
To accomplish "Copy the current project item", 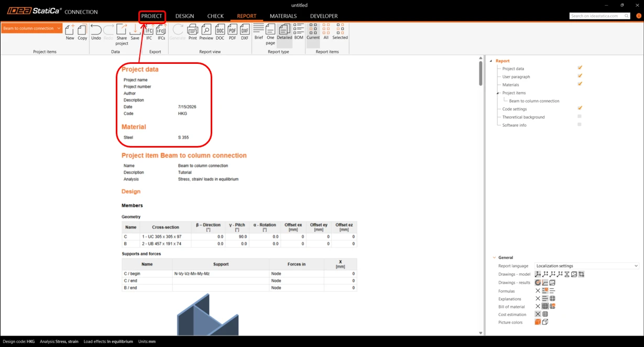I will [x=82, y=32].
